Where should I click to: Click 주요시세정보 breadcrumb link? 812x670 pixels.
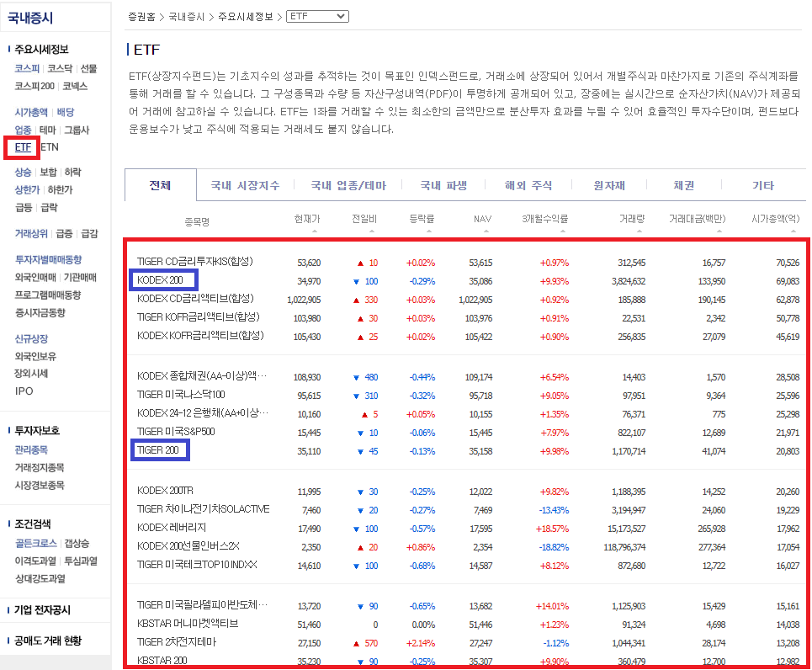tap(245, 17)
